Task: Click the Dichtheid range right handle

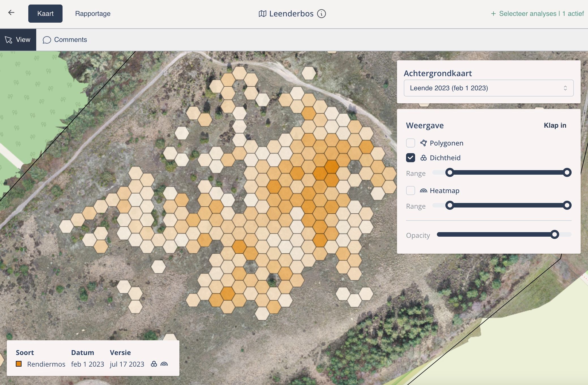Action: click(x=567, y=172)
